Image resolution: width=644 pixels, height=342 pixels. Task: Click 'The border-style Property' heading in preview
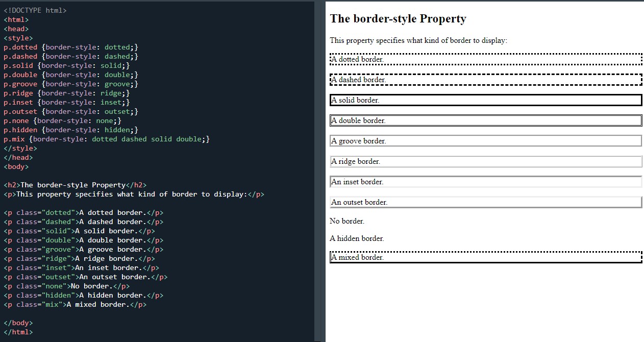(x=398, y=19)
